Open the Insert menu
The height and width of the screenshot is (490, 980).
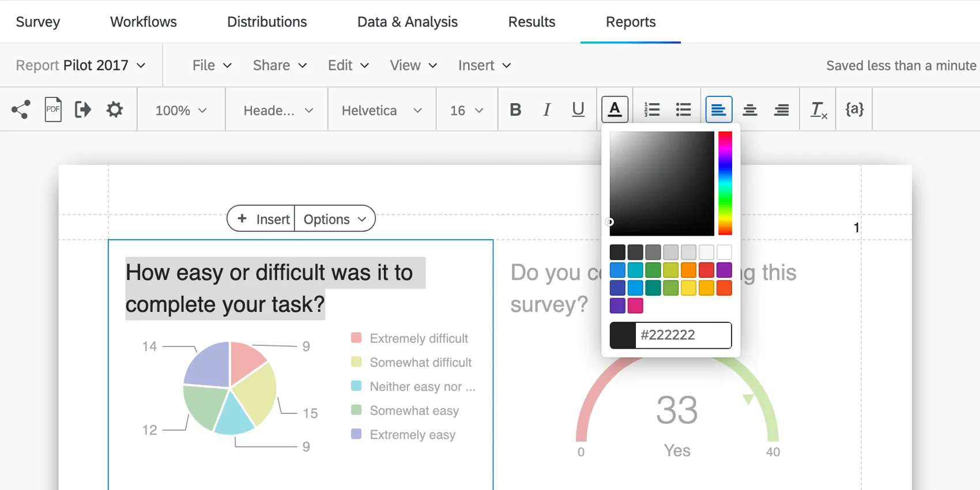coord(483,65)
